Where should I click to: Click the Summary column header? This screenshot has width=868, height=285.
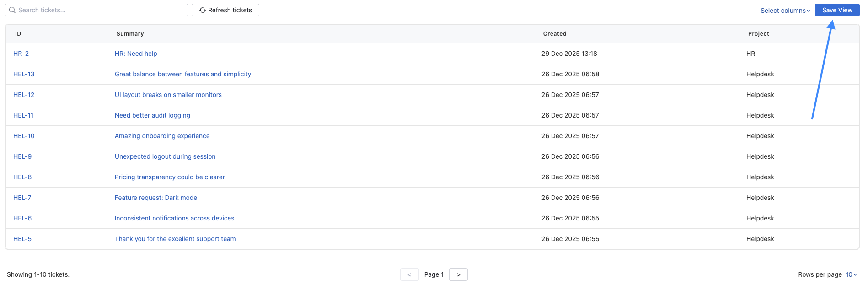click(x=130, y=34)
